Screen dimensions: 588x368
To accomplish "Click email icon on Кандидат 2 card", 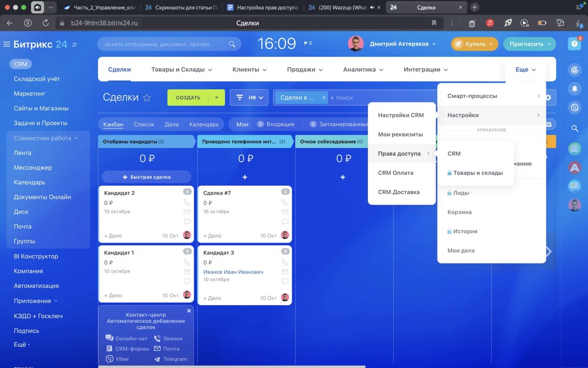I will pyautogui.click(x=187, y=212).
